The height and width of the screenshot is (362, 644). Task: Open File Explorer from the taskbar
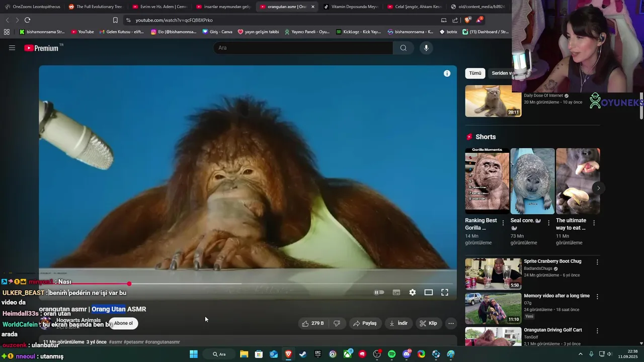tap(244, 354)
